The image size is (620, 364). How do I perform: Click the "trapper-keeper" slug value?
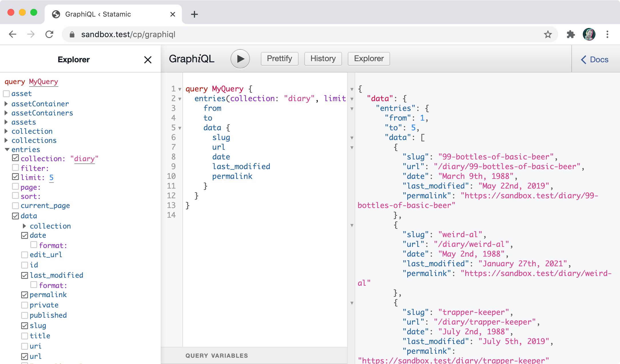[474, 312]
